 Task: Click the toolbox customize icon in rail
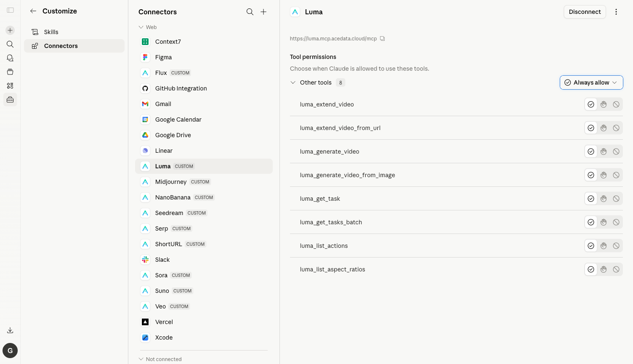point(10,100)
